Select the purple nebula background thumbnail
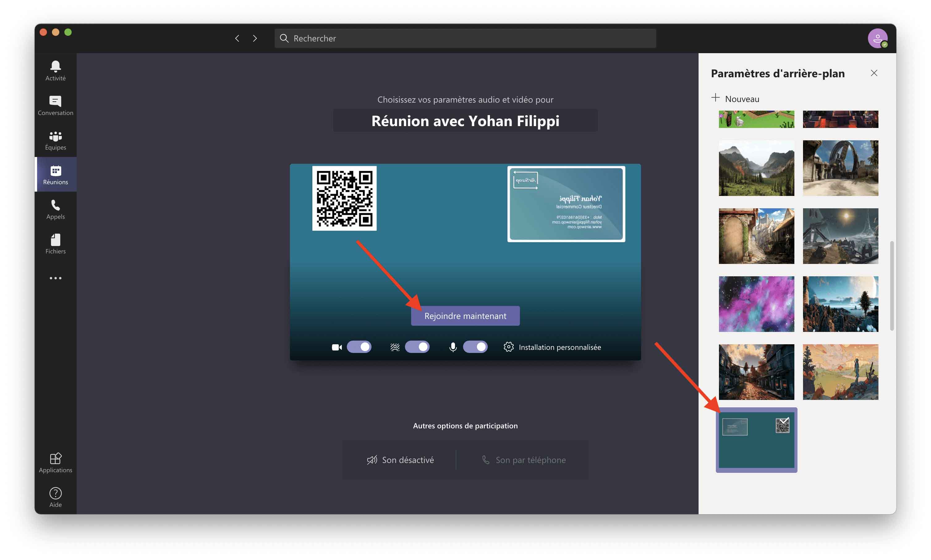This screenshot has height=560, width=931. coord(756,304)
